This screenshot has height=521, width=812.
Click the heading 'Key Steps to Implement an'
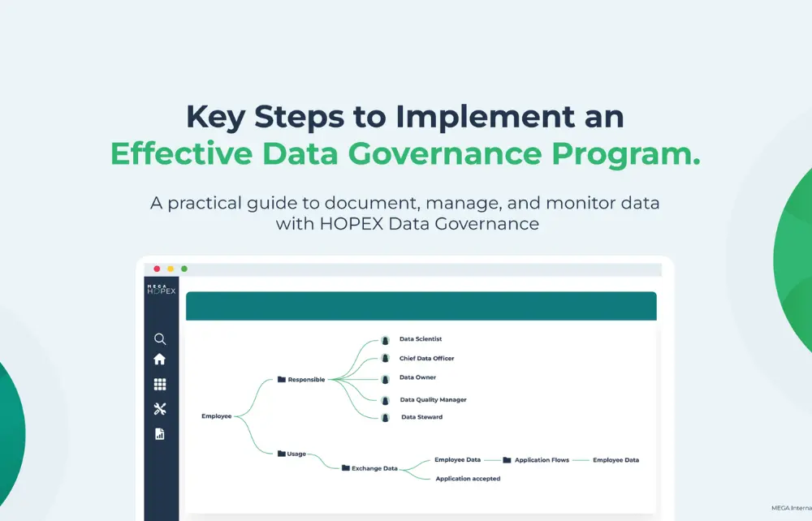pyautogui.click(x=405, y=117)
